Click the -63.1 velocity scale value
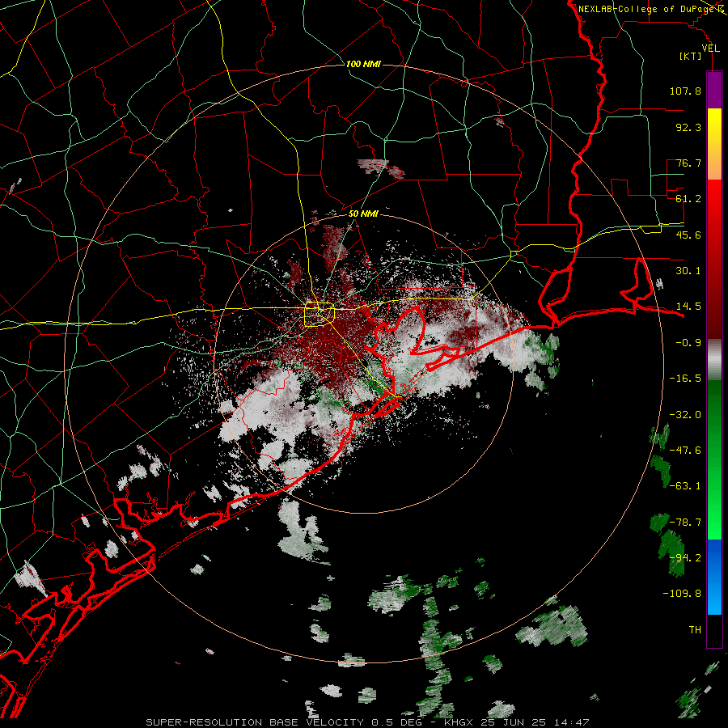Viewport: 728px width, 728px height. (x=685, y=486)
